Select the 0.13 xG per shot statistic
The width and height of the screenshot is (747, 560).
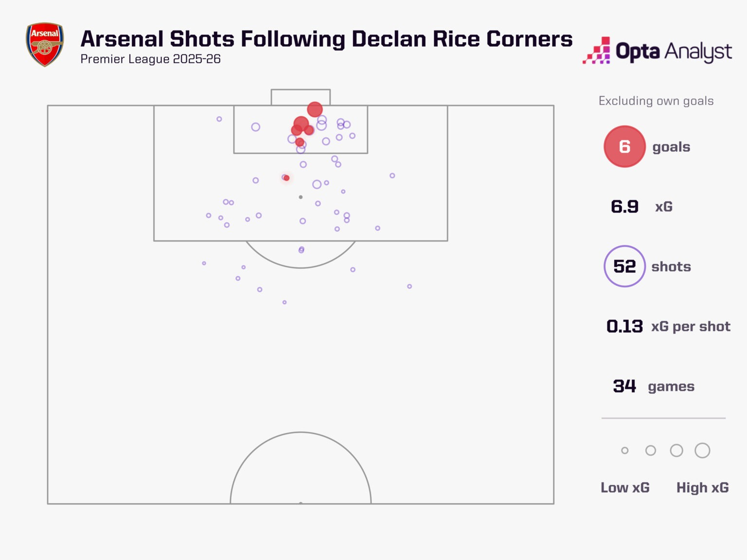pos(668,326)
